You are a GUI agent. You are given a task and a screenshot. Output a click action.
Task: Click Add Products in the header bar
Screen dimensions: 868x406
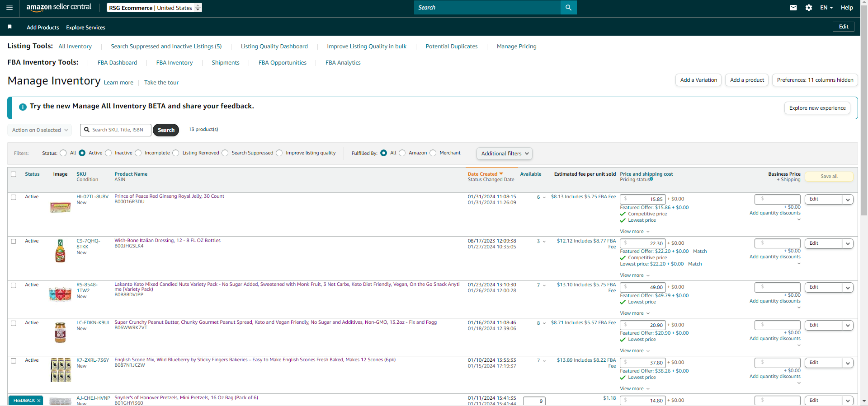[x=43, y=28]
